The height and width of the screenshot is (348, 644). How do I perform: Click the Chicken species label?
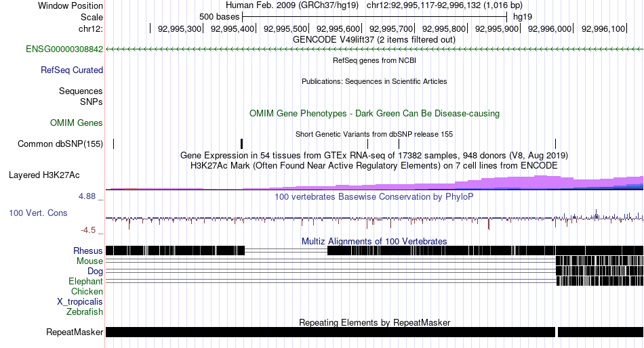(x=87, y=291)
